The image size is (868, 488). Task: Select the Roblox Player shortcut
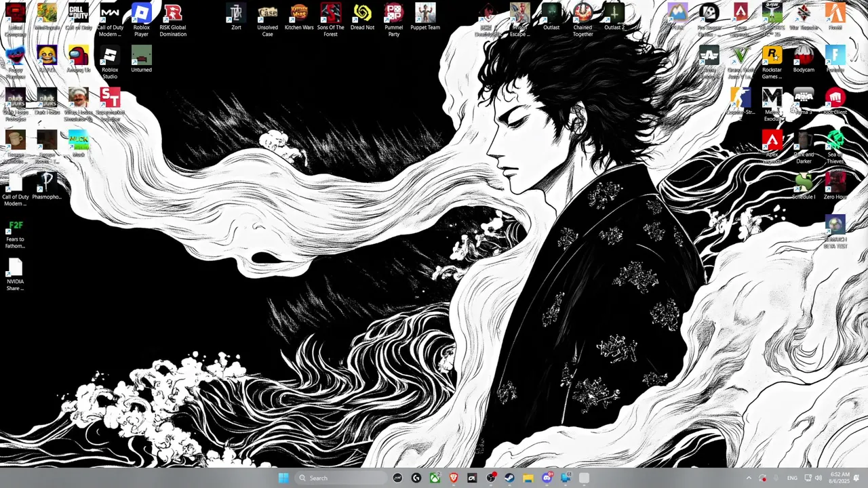(141, 20)
